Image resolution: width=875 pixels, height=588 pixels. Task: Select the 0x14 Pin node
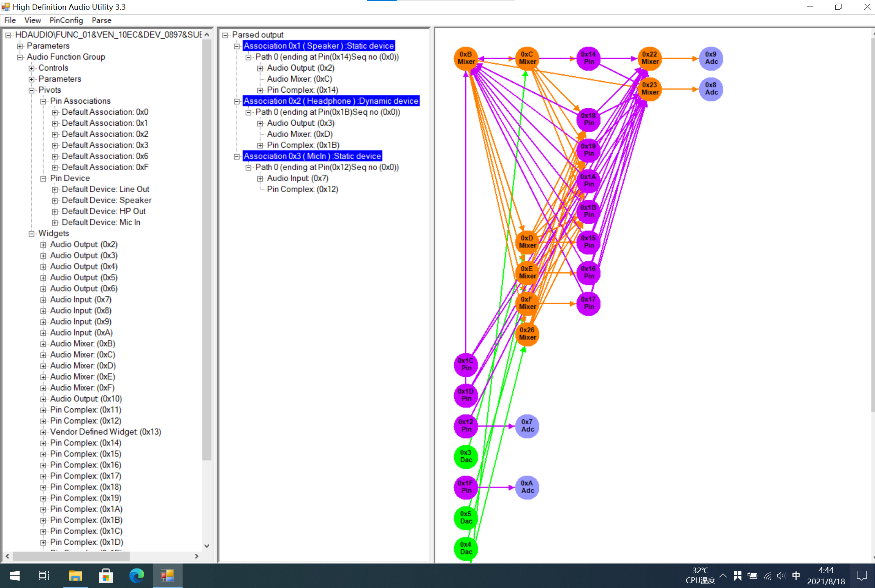point(588,58)
